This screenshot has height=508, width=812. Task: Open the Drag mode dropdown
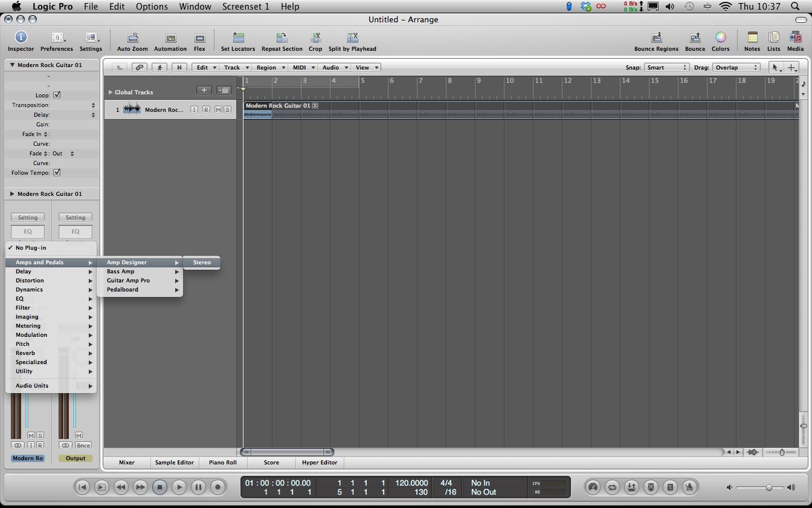coord(736,67)
